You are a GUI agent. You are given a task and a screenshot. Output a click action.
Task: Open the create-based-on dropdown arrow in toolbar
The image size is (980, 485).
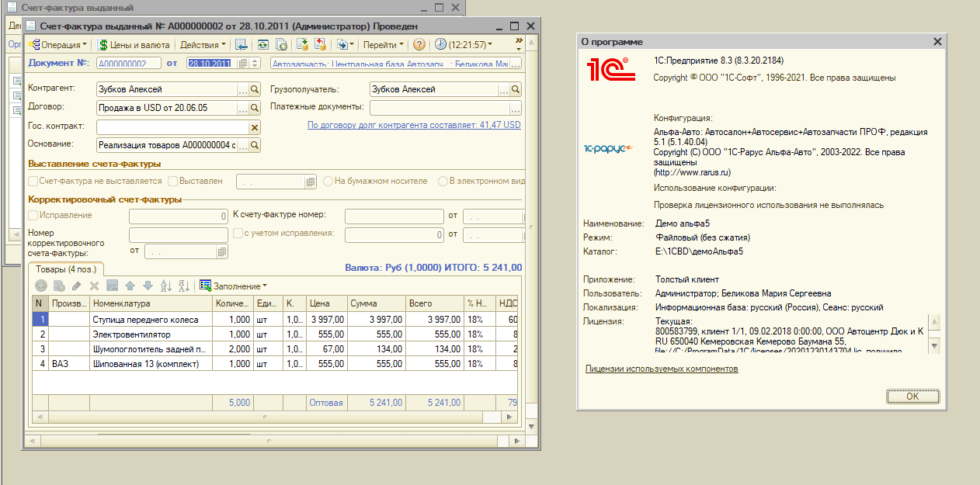(353, 44)
